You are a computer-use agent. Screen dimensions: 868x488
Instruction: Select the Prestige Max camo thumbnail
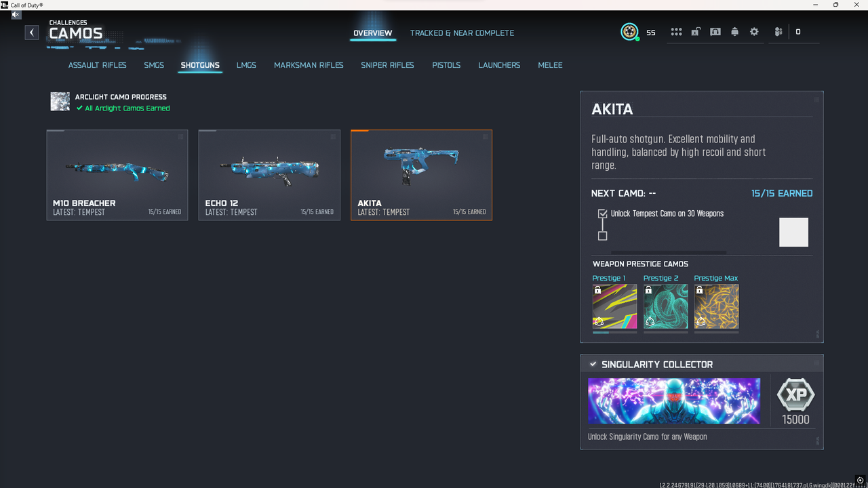coord(716,306)
